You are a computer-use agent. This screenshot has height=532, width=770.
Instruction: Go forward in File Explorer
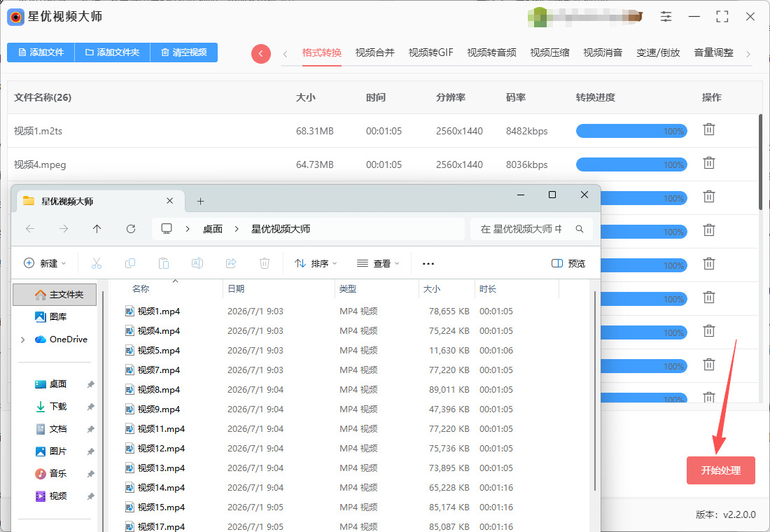[x=64, y=229]
